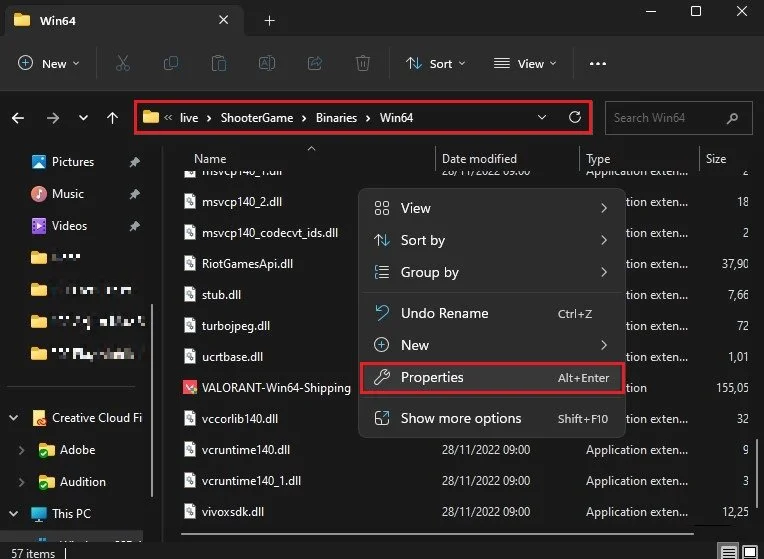Expand the Audition folder node

(x=21, y=482)
